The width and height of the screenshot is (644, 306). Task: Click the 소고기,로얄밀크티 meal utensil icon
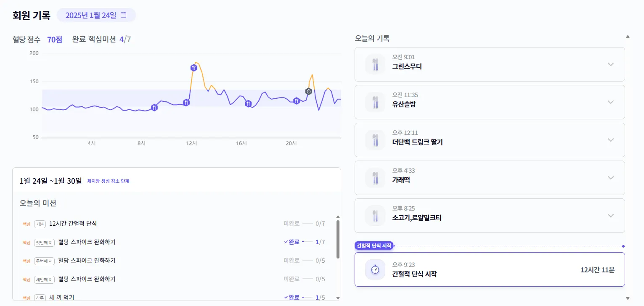375,216
